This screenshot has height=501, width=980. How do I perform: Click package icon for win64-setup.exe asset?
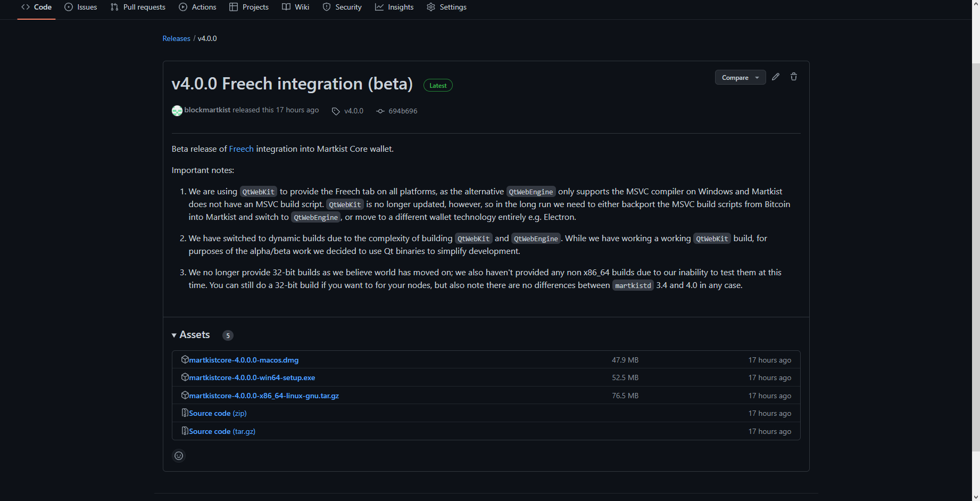(185, 377)
